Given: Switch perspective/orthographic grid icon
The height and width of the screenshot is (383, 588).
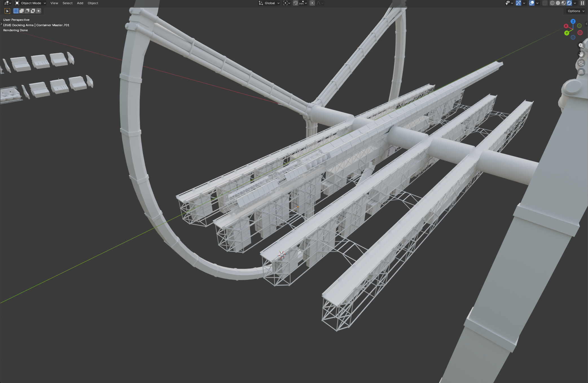Looking at the screenshot, I should [x=581, y=72].
